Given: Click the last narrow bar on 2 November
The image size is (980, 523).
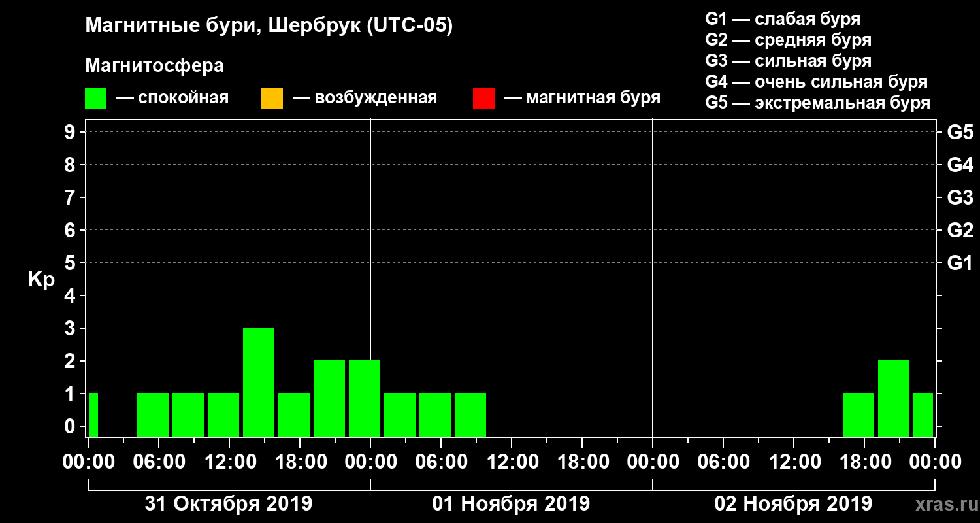Looking at the screenshot, I should pyautogui.click(x=923, y=415).
